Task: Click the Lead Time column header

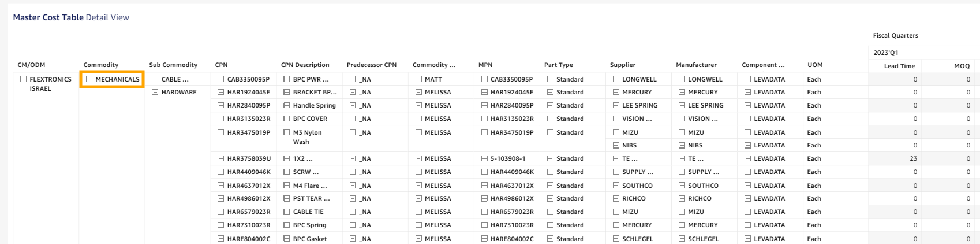Action: (899, 66)
